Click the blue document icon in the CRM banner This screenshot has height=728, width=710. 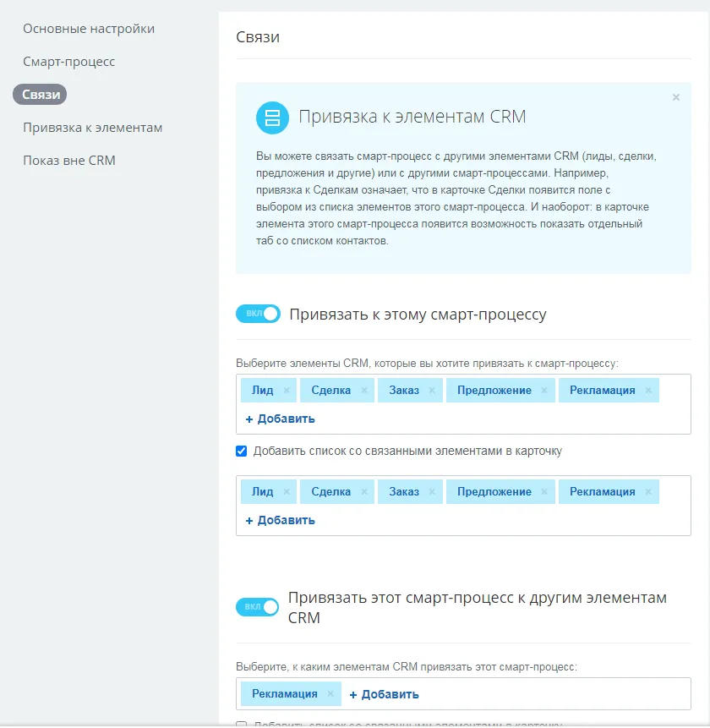pyautogui.click(x=271, y=118)
